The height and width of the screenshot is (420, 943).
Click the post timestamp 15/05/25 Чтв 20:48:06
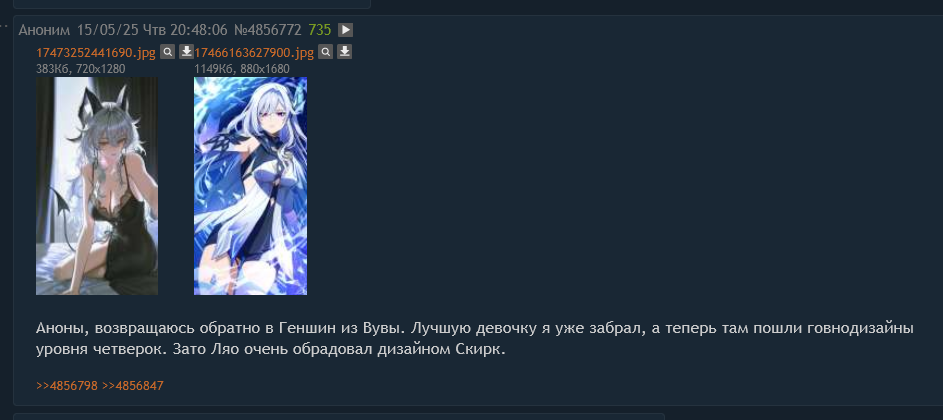point(152,29)
